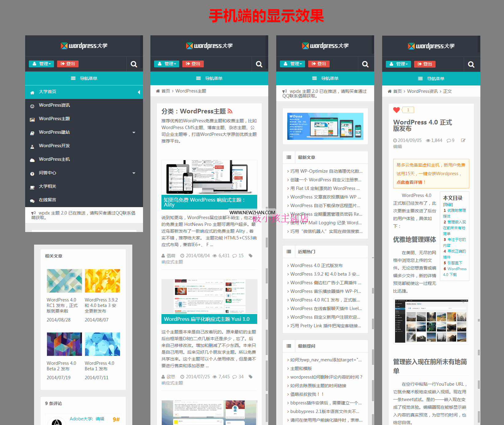Click 登出 button in first phone
Image resolution: width=504 pixels, height=425 pixels.
click(x=68, y=64)
